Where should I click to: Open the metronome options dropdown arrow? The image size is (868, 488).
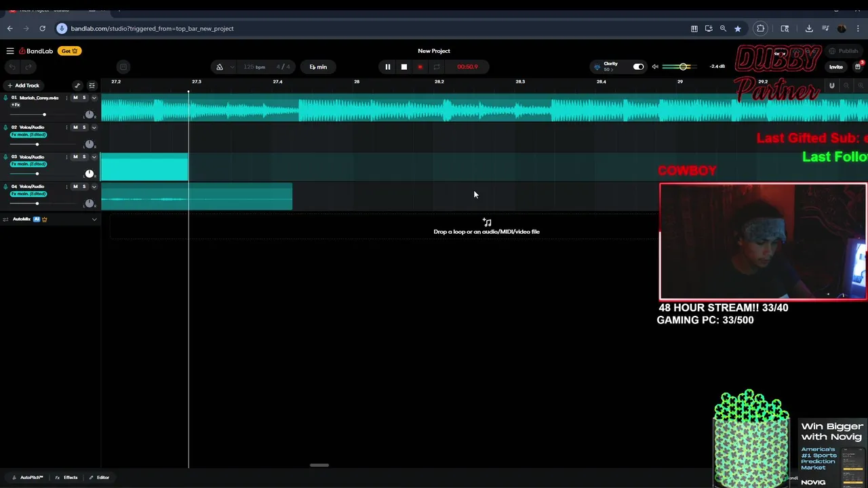point(232,66)
